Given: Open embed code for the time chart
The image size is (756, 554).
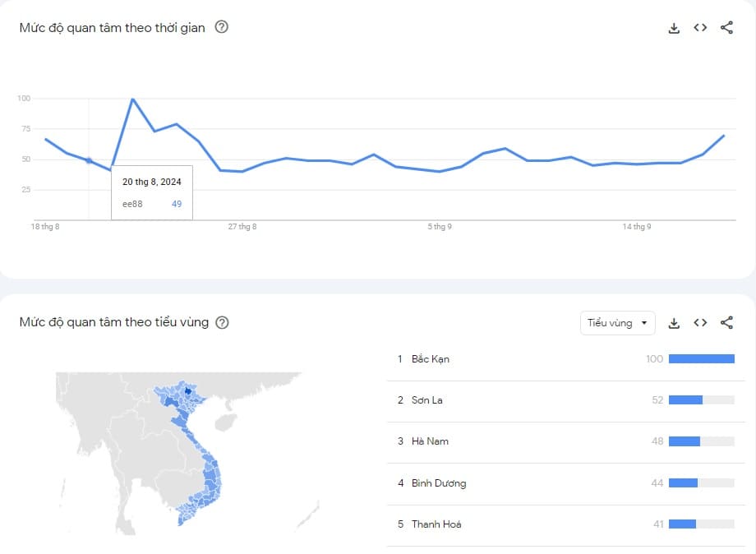Looking at the screenshot, I should [700, 27].
